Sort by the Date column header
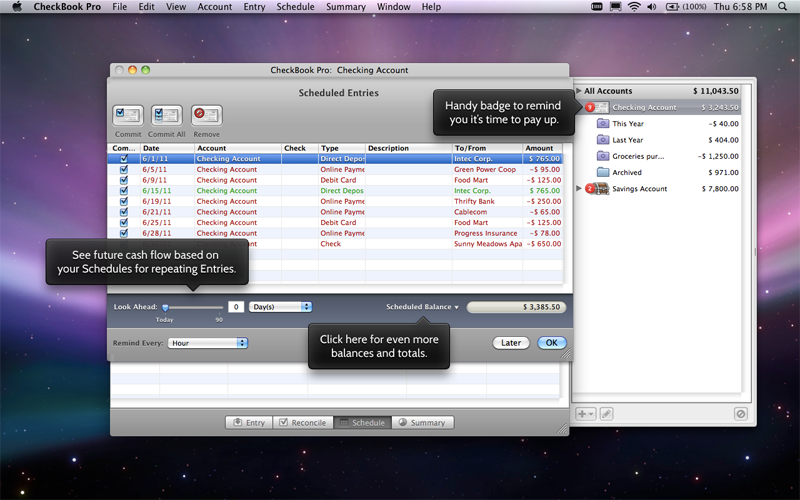This screenshot has height=500, width=800. click(167, 148)
